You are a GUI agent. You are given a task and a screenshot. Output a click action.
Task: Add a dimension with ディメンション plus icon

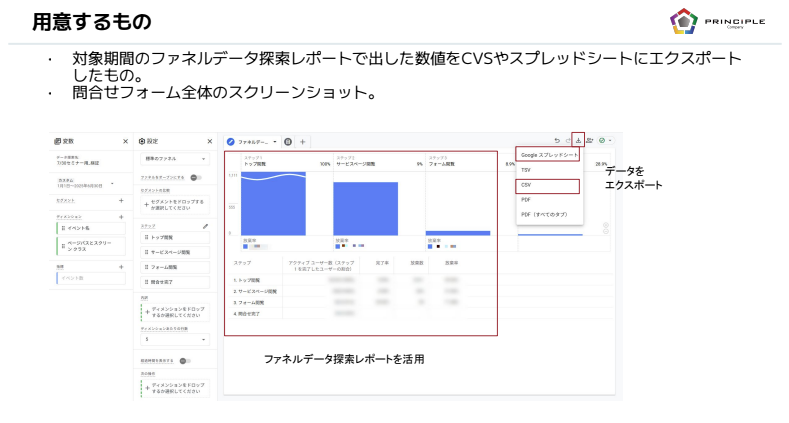pos(121,215)
